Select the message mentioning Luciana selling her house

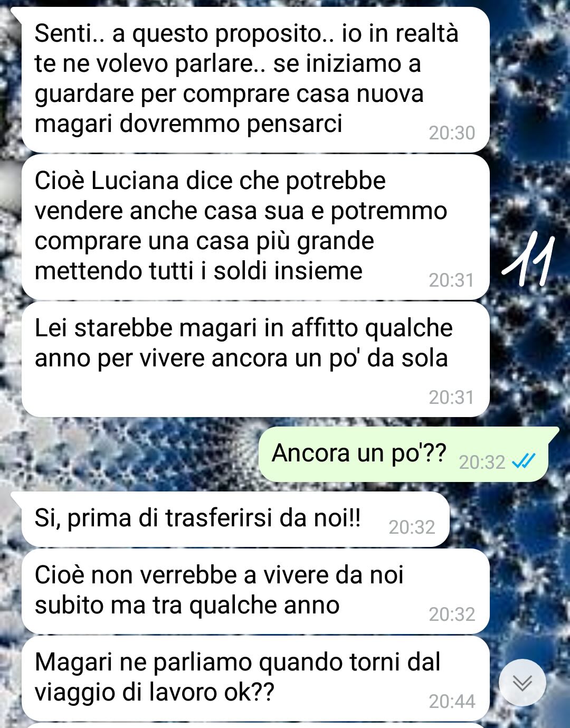(255, 227)
